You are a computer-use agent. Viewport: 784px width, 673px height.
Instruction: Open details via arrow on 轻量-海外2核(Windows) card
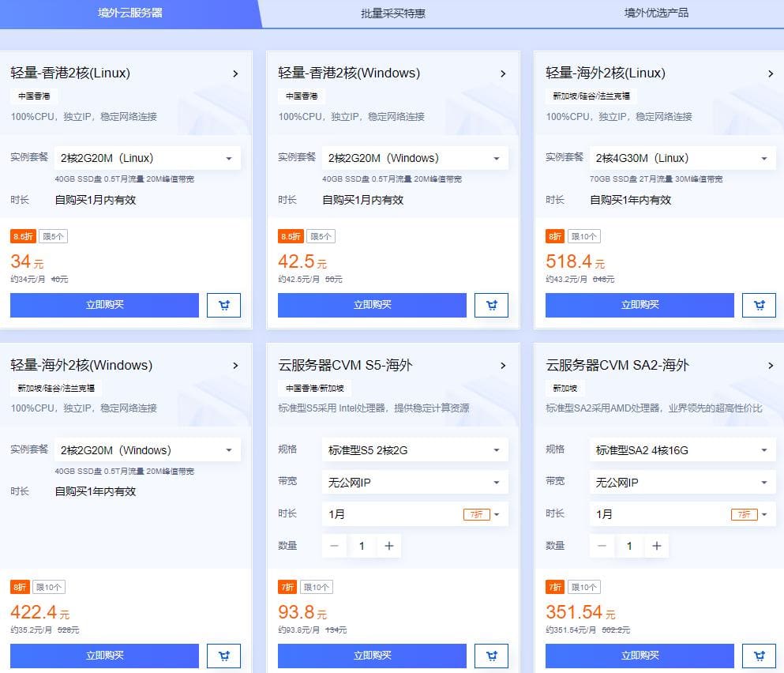click(234, 366)
